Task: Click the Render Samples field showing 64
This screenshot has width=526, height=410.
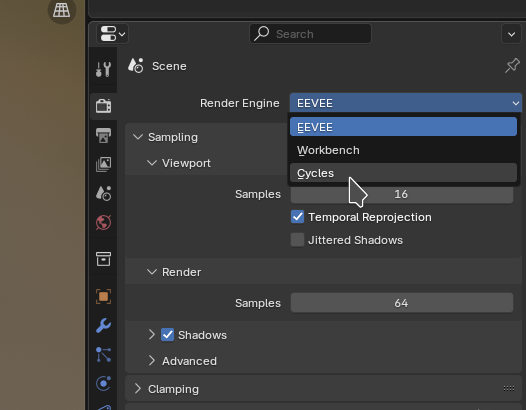Action: click(x=402, y=303)
